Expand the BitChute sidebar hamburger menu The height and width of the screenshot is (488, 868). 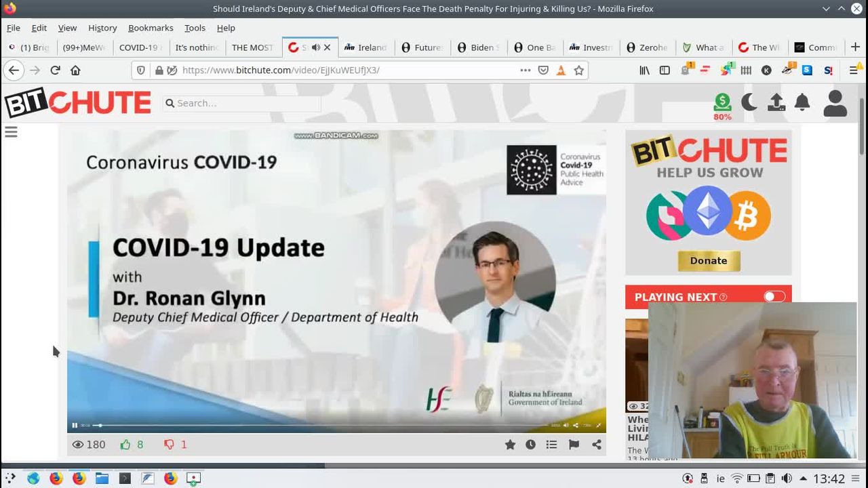pos(11,132)
